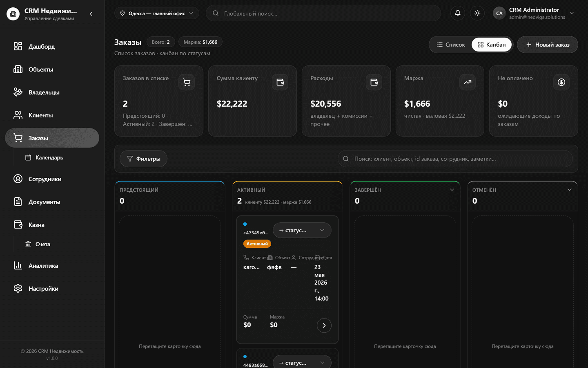The image size is (588, 368).
Task: Click the shopping cart icon on Заказов в списке card
Action: click(x=187, y=82)
